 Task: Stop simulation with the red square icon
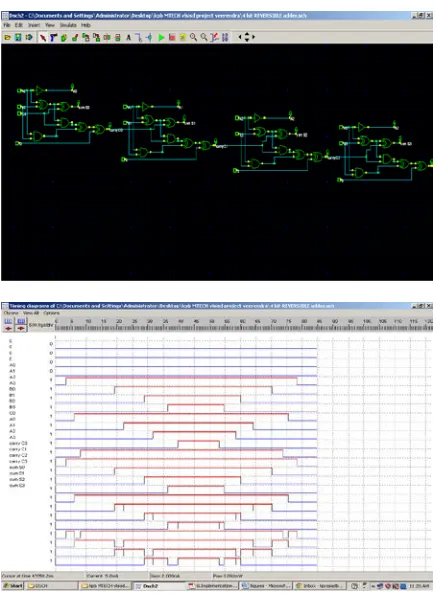(x=172, y=37)
